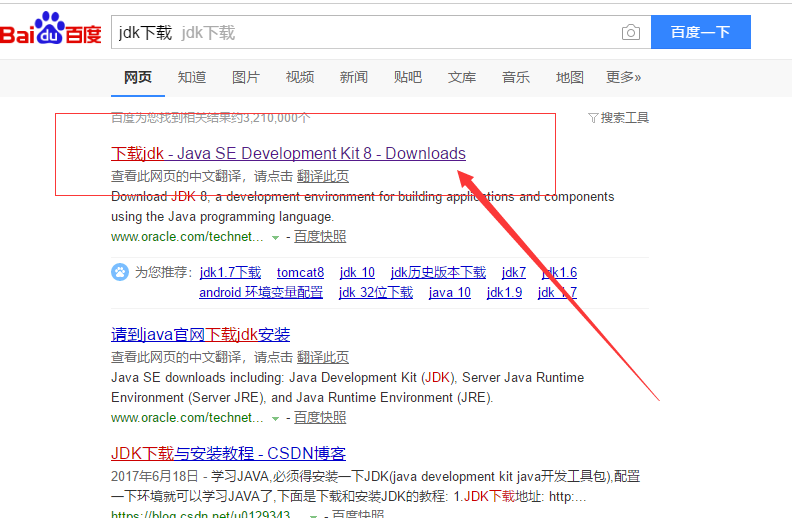
Task: Open suggested search jdk 1.7
Action: pyautogui.click(x=557, y=293)
